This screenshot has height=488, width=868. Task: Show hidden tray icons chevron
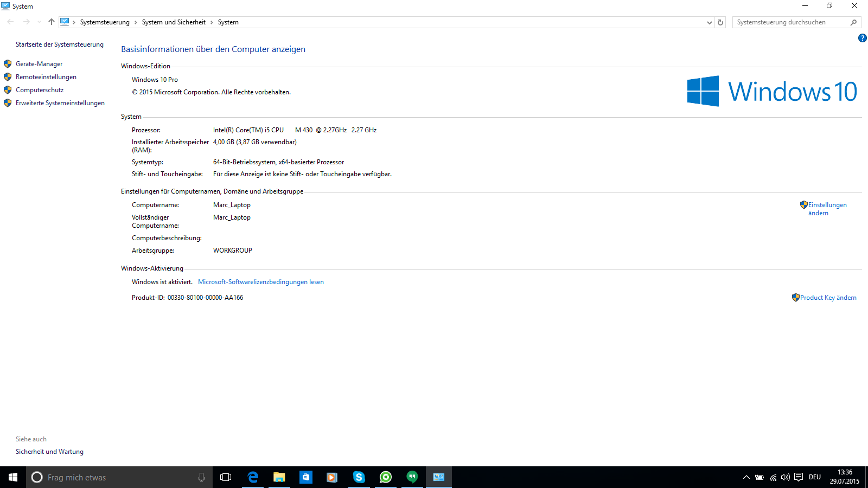pyautogui.click(x=746, y=477)
